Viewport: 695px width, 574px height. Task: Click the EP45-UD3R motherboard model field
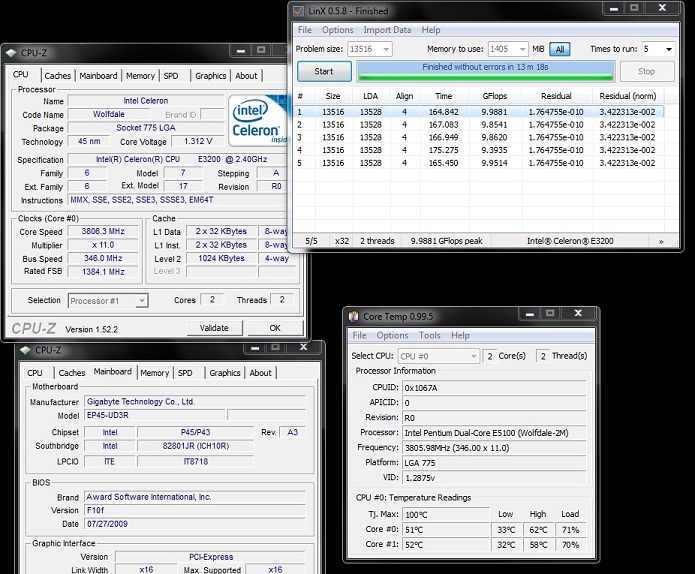point(155,415)
